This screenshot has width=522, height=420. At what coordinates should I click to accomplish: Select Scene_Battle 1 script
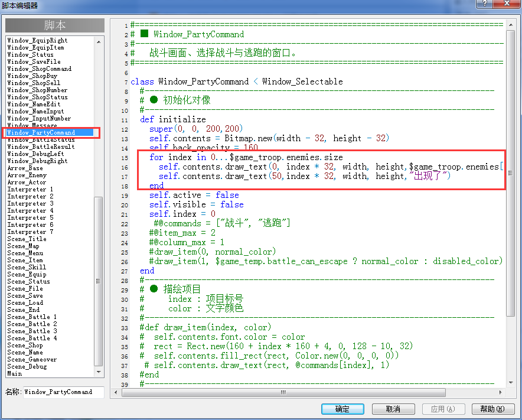32,317
